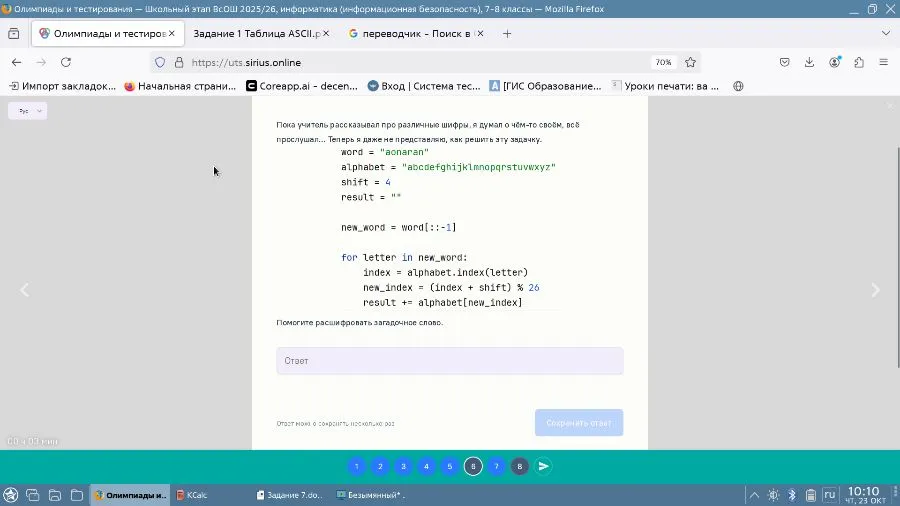
Task: Open brightness tray icon
Action: tap(773, 495)
